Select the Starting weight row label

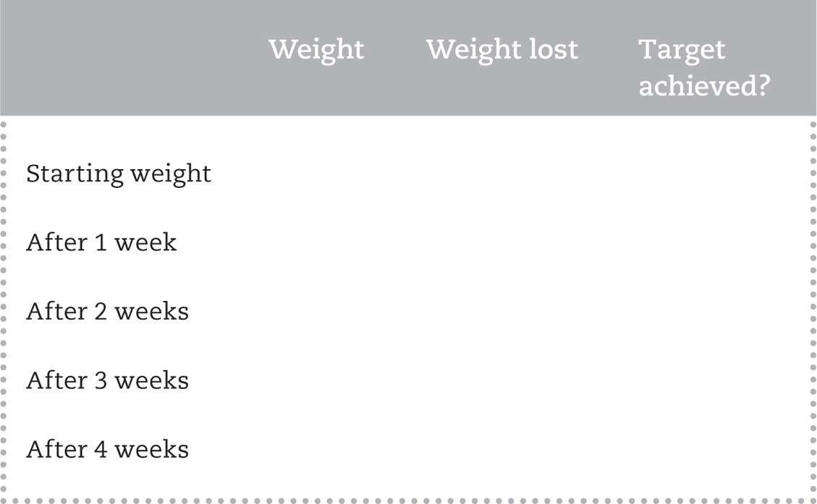(x=119, y=174)
